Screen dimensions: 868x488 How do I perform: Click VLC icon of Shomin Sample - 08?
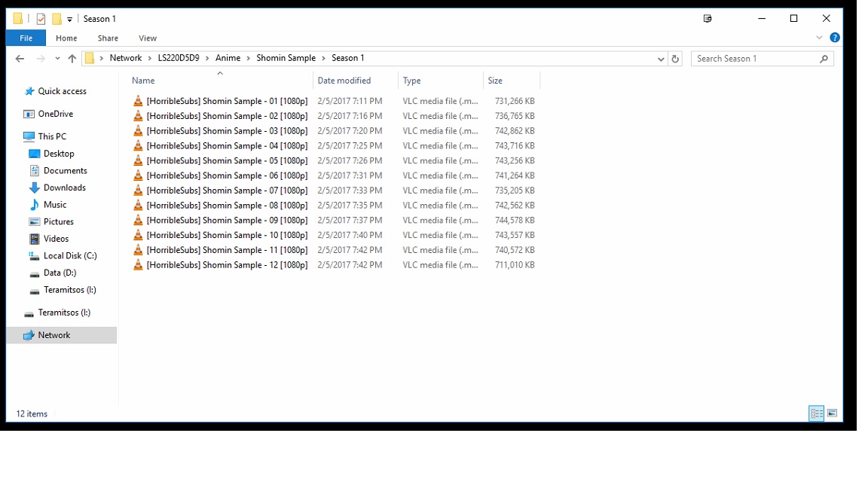click(x=138, y=206)
